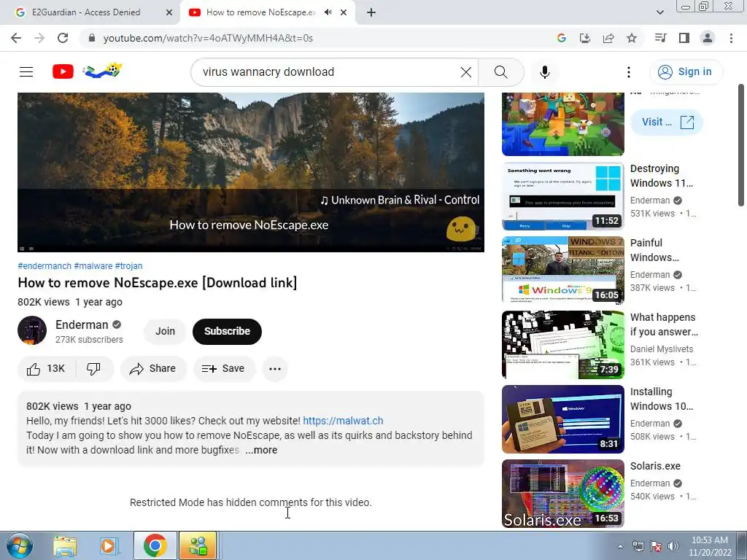Viewport: 747px width, 560px height.
Task: Dislike the video with thumbs down
Action: point(94,368)
